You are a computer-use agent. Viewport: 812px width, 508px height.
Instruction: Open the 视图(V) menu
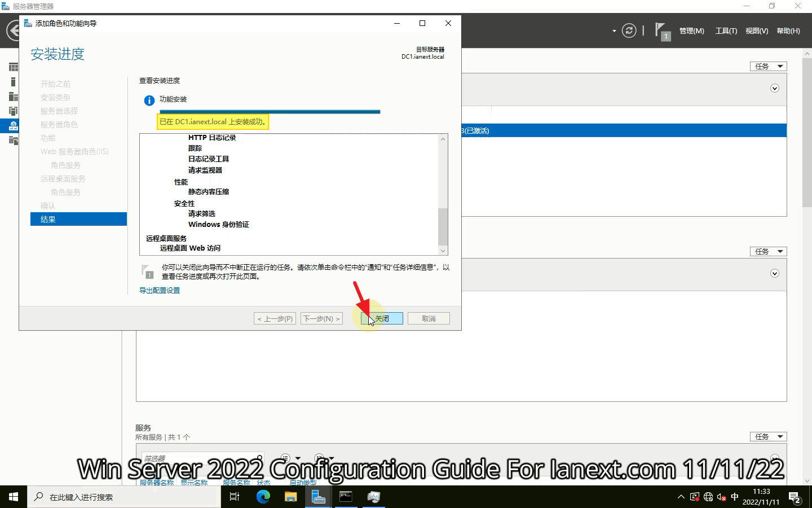click(x=757, y=31)
